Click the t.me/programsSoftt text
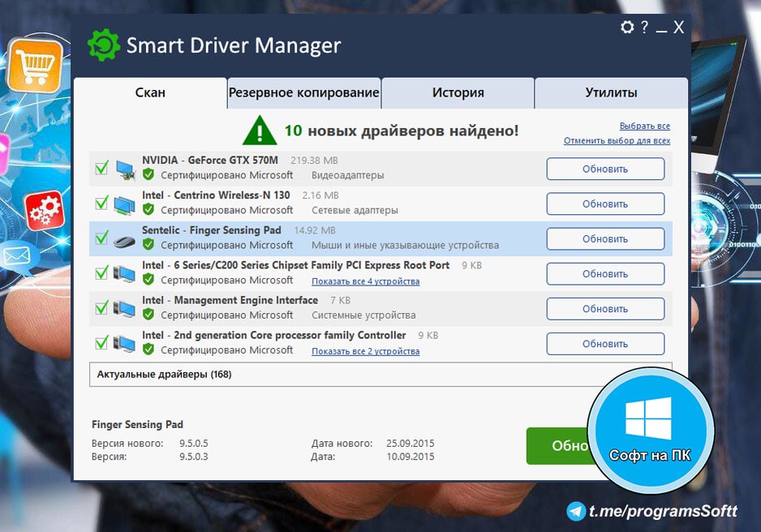This screenshot has height=532, width=761. click(663, 511)
